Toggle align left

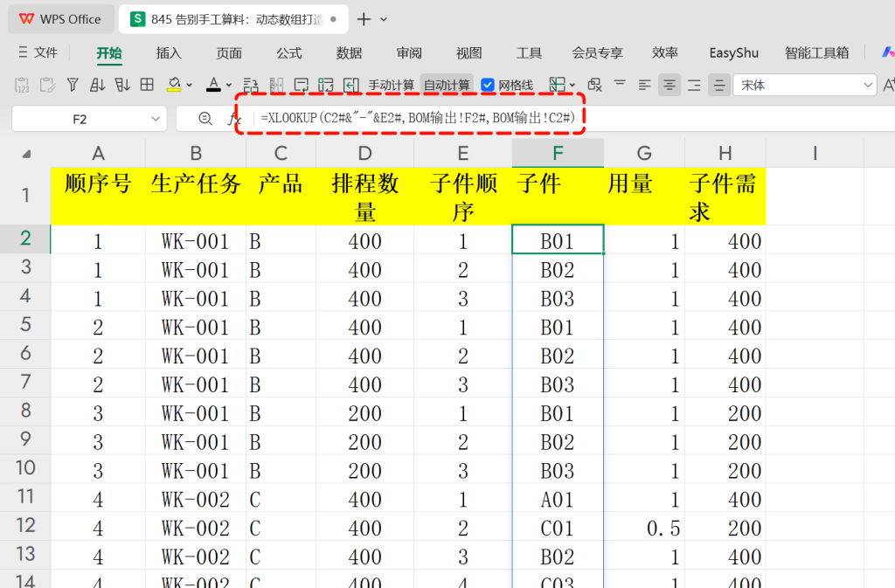tap(644, 86)
